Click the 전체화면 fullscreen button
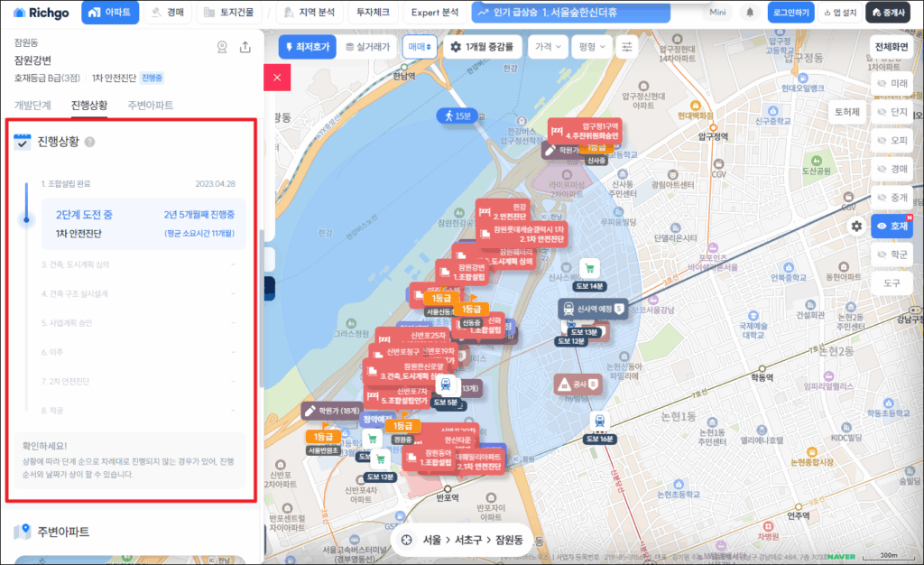 pyautogui.click(x=892, y=46)
